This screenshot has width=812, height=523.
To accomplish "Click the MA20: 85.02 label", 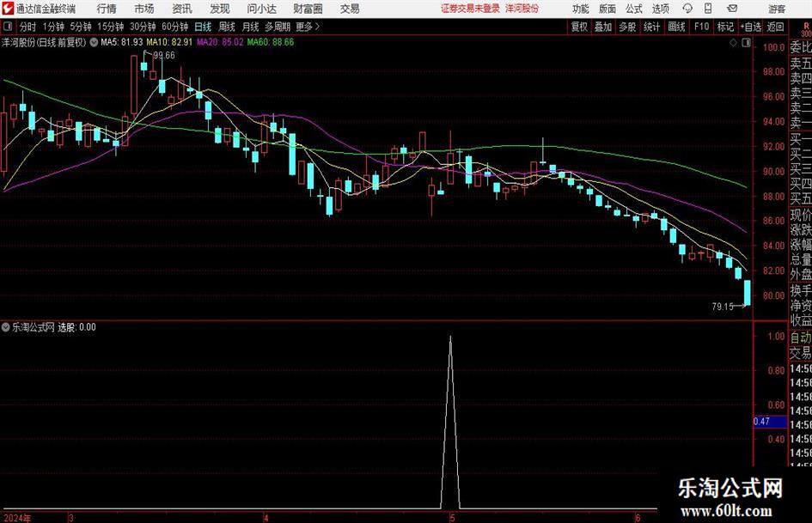I will (220, 42).
